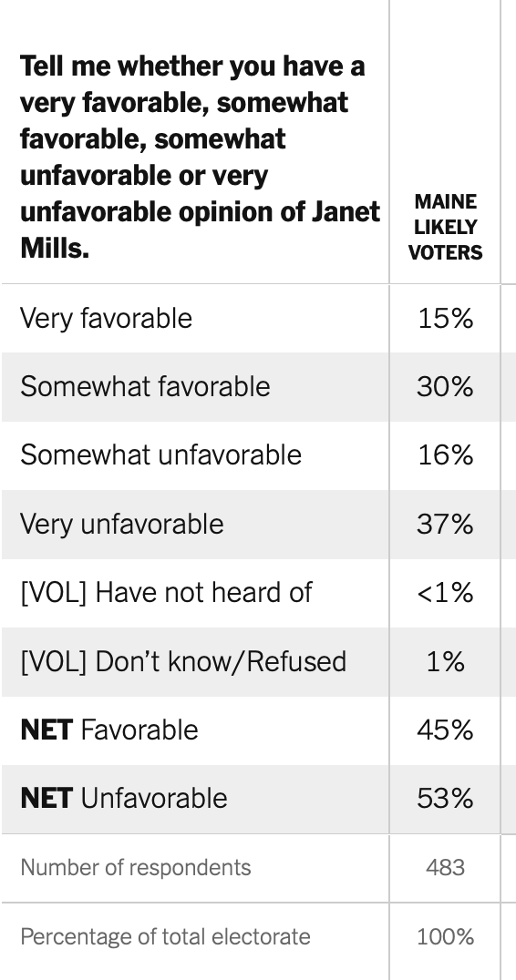Click the NET Unfavorable row label
Image resolution: width=516 pixels, height=980 pixels.
coord(124,798)
